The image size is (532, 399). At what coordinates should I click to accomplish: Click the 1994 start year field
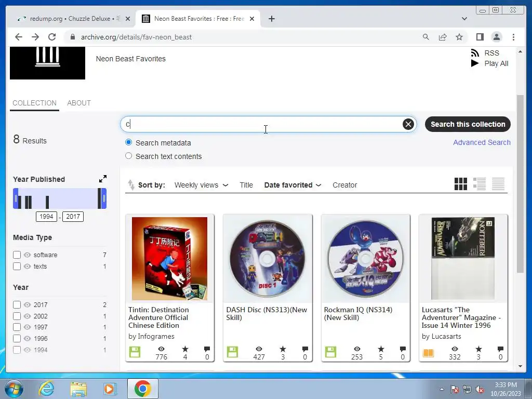click(46, 217)
